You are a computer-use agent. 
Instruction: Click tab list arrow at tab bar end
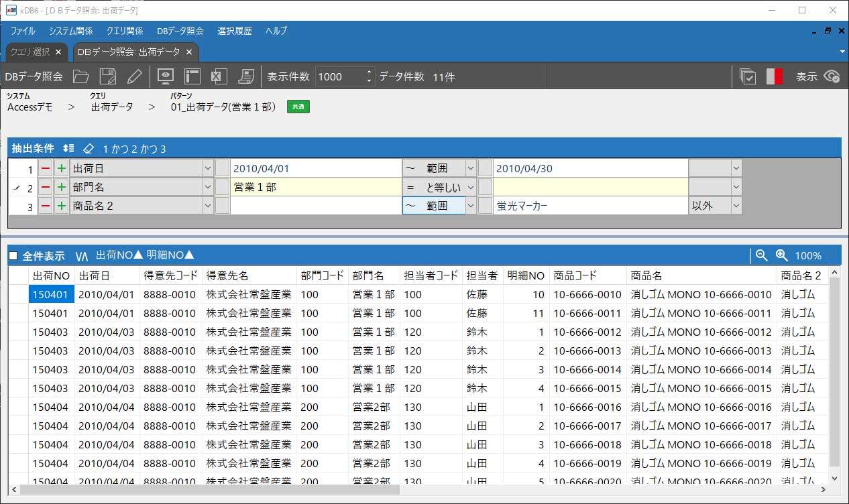pos(842,52)
